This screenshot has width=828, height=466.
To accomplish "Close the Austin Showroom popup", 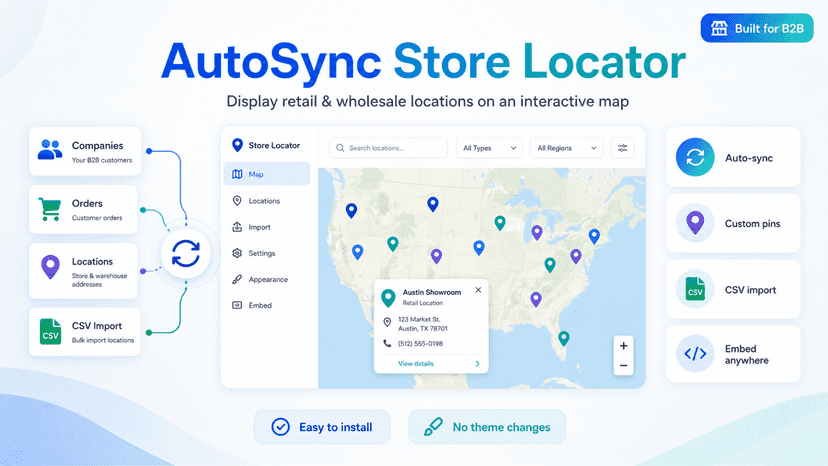I will [x=478, y=290].
